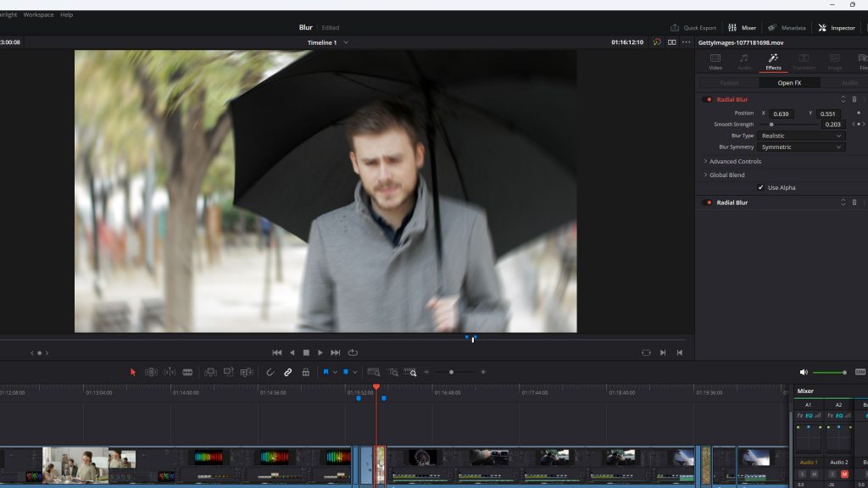Open Blur Symmetry dropdown
The height and width of the screenshot is (488, 868).
[801, 147]
